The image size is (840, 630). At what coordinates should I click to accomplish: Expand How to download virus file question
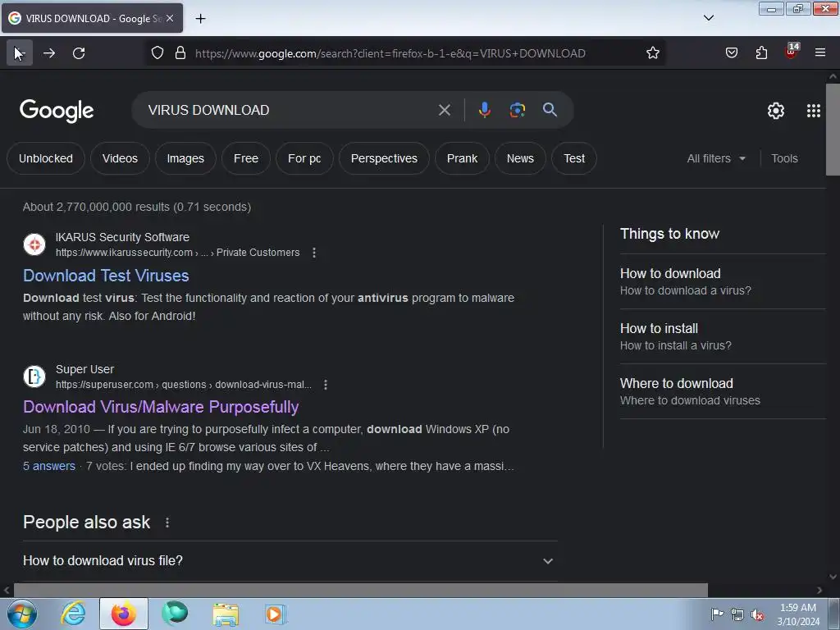tap(290, 561)
